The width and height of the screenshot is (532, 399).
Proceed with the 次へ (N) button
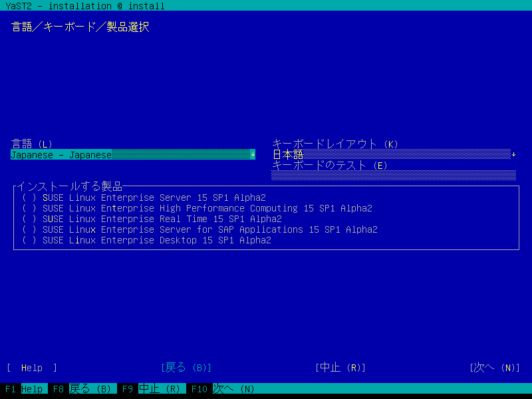pyautogui.click(x=495, y=368)
